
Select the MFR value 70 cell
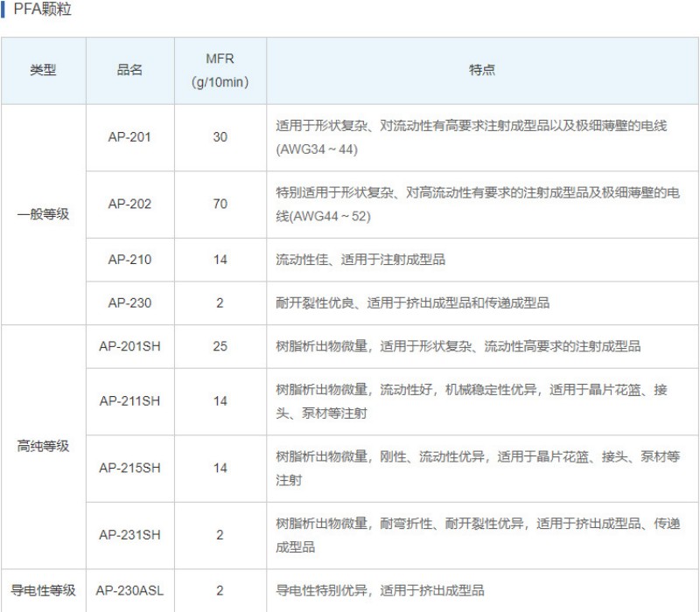(220, 204)
